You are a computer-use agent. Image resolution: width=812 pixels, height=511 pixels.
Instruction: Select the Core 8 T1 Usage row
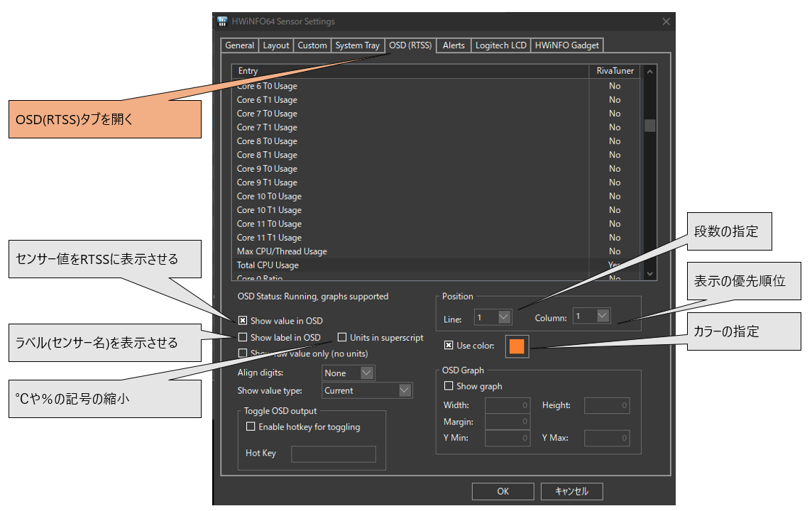coord(436,155)
